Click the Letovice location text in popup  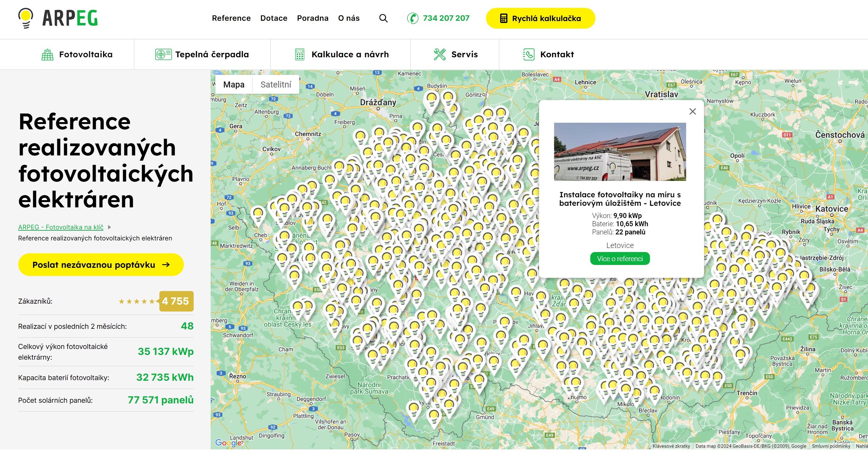coord(620,245)
